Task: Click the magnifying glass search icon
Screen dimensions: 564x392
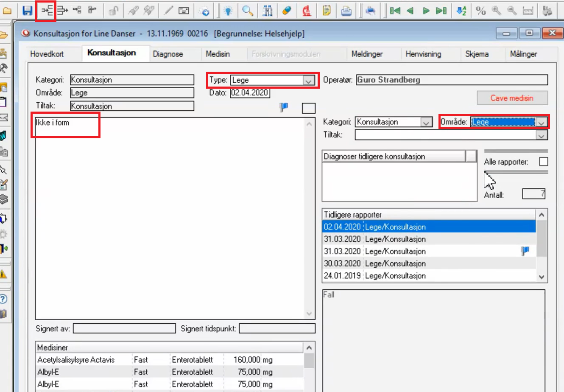Action: [x=248, y=11]
